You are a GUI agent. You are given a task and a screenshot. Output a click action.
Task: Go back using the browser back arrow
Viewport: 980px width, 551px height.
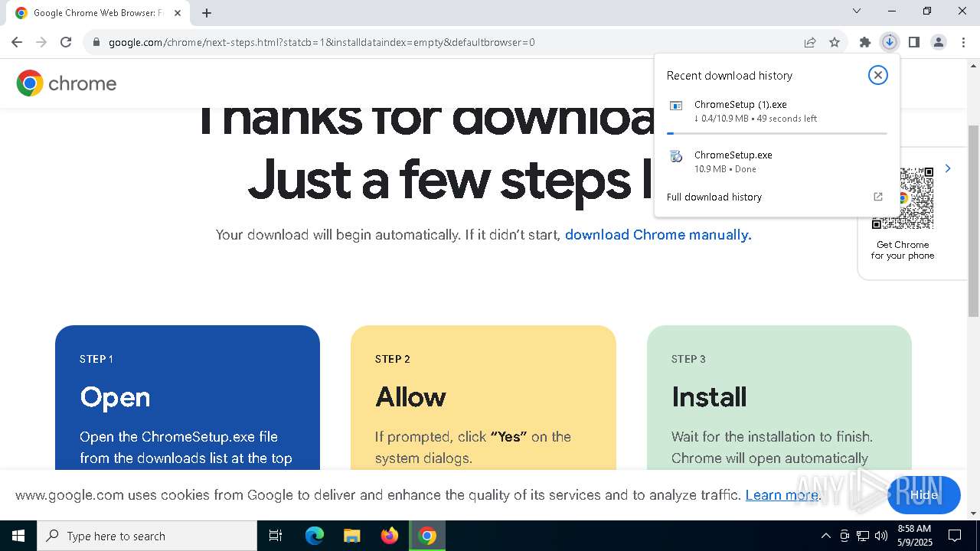point(17,42)
